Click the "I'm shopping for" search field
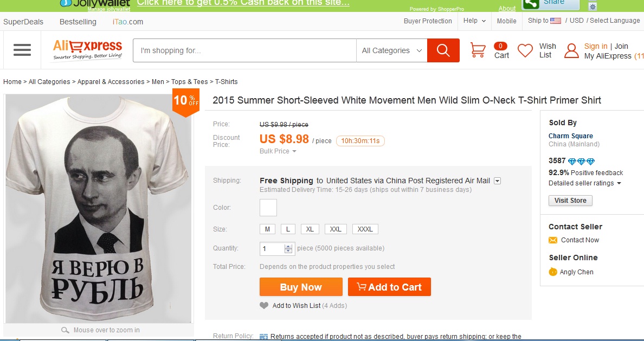 point(244,50)
